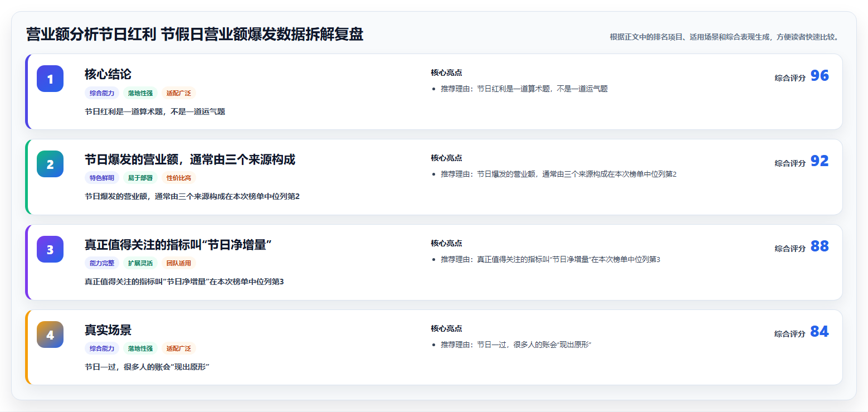This screenshot has width=868, height=412.
Task: Click the number 2 rank badge
Action: [x=50, y=164]
